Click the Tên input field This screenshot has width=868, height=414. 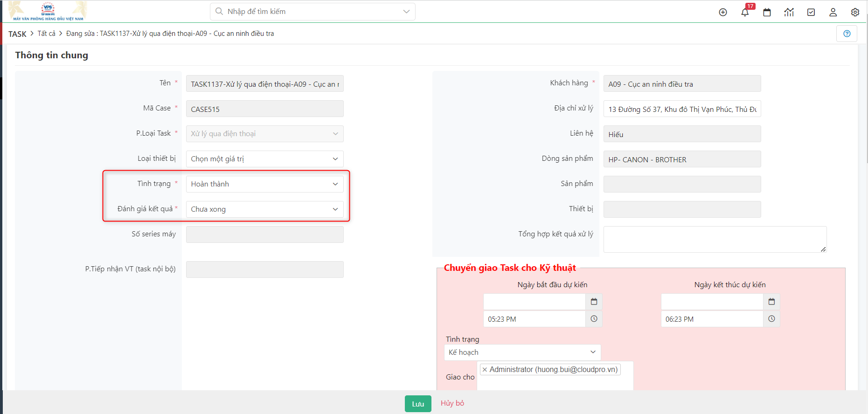pyautogui.click(x=264, y=84)
